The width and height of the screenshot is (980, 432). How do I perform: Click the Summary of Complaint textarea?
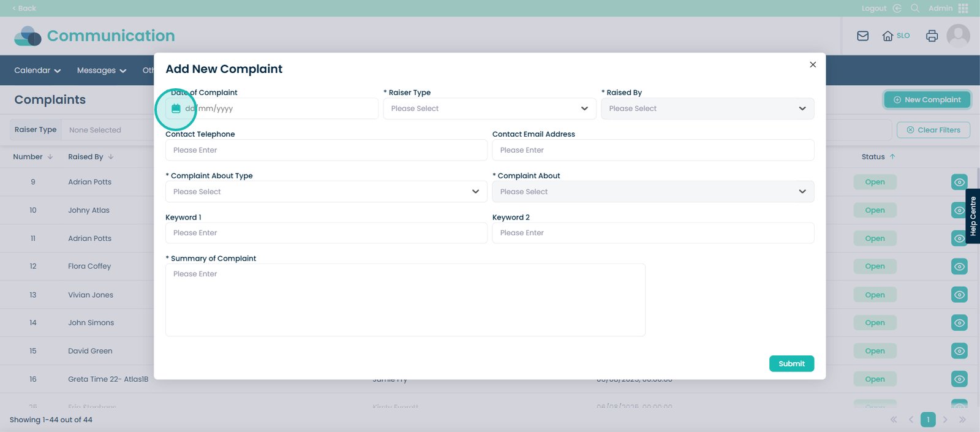(405, 300)
